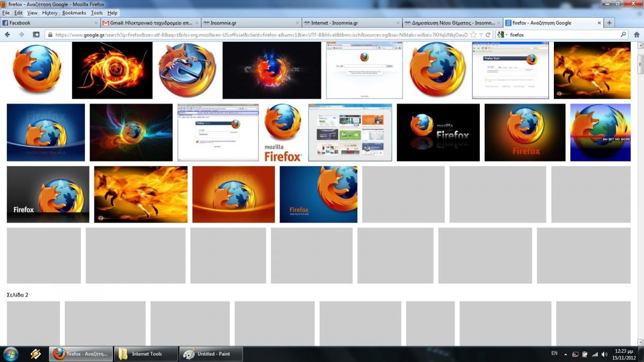Open the File menu
Screen dimensions: 644x362
(6, 13)
